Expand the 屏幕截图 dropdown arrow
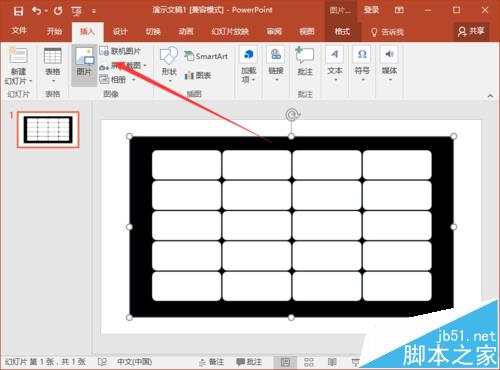 pos(145,66)
